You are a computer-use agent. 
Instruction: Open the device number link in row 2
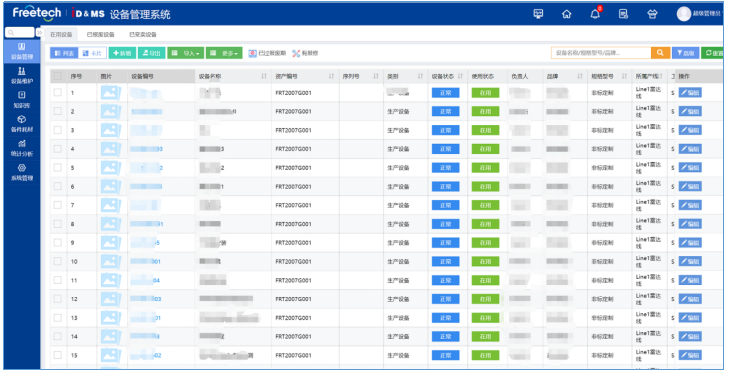coord(147,112)
